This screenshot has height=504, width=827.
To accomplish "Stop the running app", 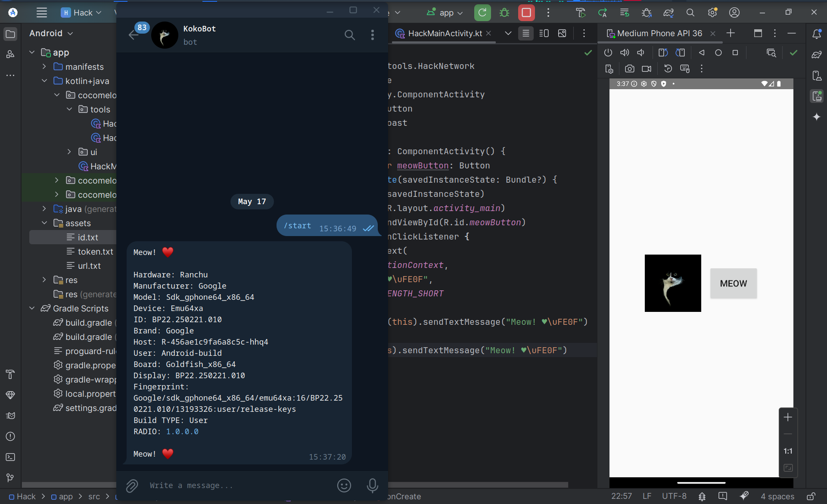I will (x=526, y=12).
